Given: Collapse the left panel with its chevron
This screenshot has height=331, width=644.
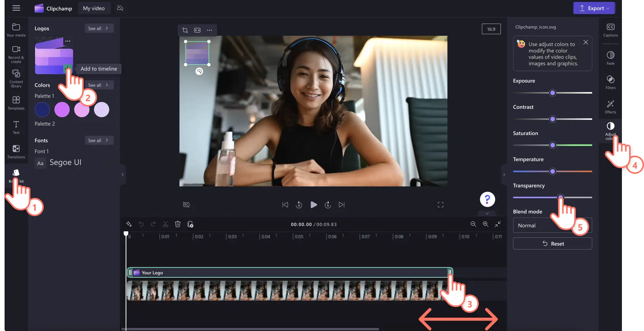Looking at the screenshot, I should click(x=123, y=175).
